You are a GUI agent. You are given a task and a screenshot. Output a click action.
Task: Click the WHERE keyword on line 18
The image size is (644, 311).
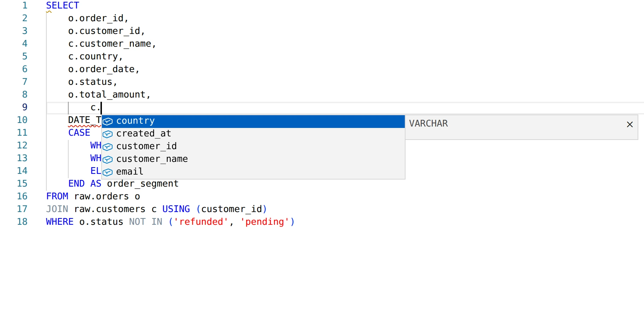coord(60,222)
